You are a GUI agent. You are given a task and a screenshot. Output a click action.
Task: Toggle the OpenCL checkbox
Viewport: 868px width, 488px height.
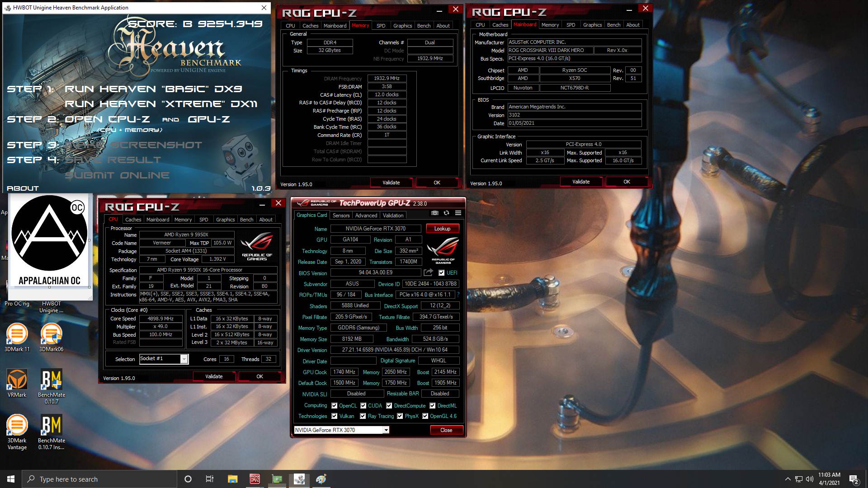pos(334,405)
